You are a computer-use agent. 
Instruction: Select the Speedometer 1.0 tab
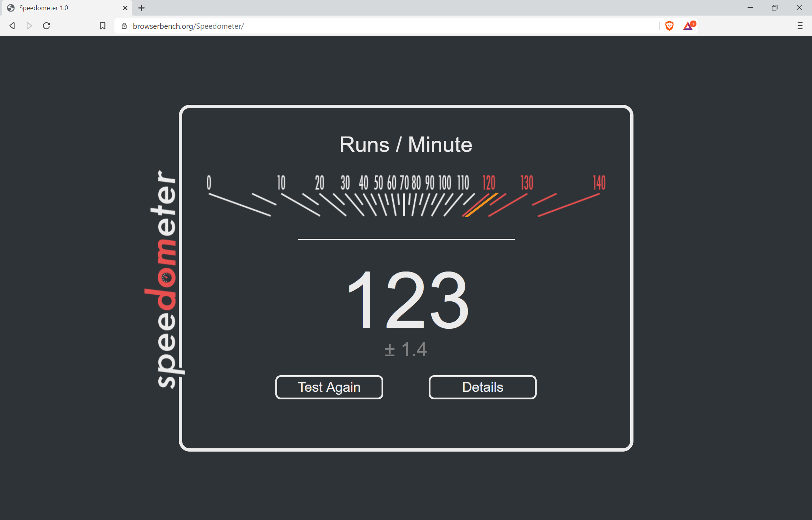pos(67,8)
